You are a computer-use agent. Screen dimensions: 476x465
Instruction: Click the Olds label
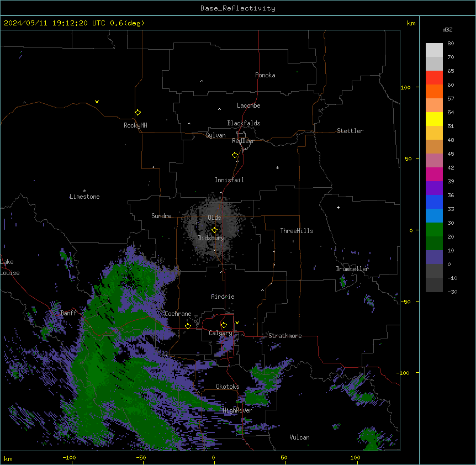pos(214,218)
